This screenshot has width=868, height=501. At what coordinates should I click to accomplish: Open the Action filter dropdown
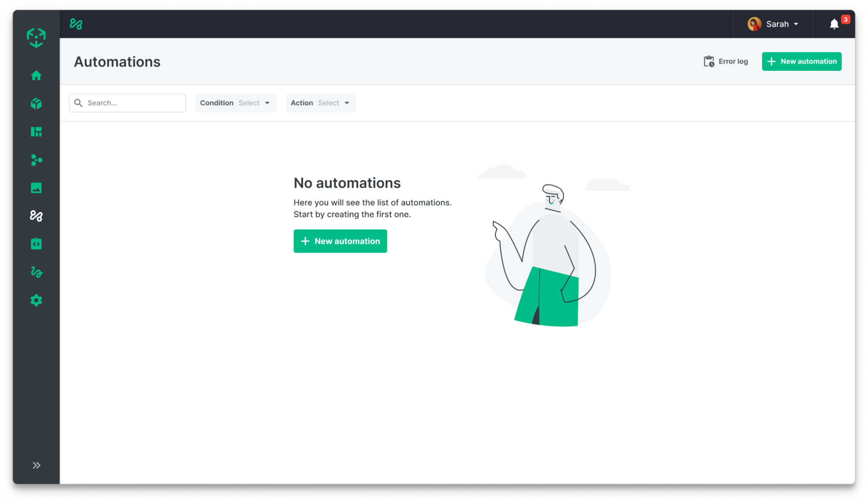click(x=320, y=103)
